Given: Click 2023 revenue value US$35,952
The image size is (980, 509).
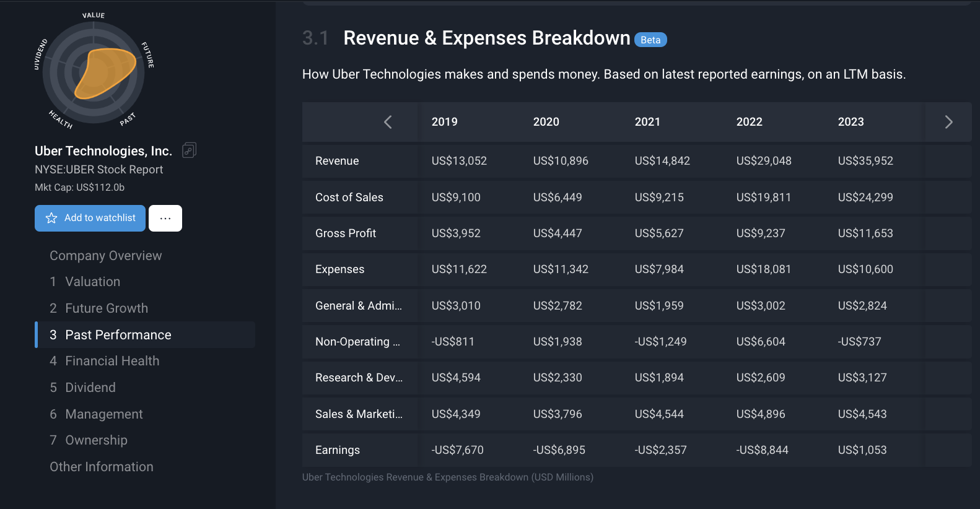Looking at the screenshot, I should tap(866, 161).
